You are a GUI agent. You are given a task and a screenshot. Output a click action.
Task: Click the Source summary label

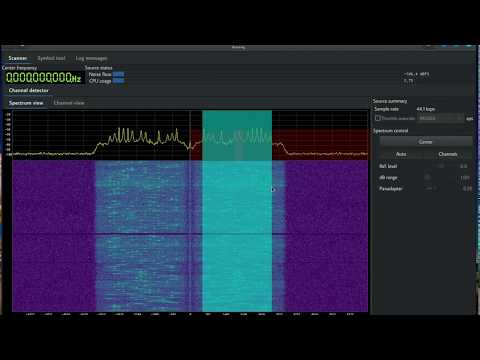coord(390,101)
